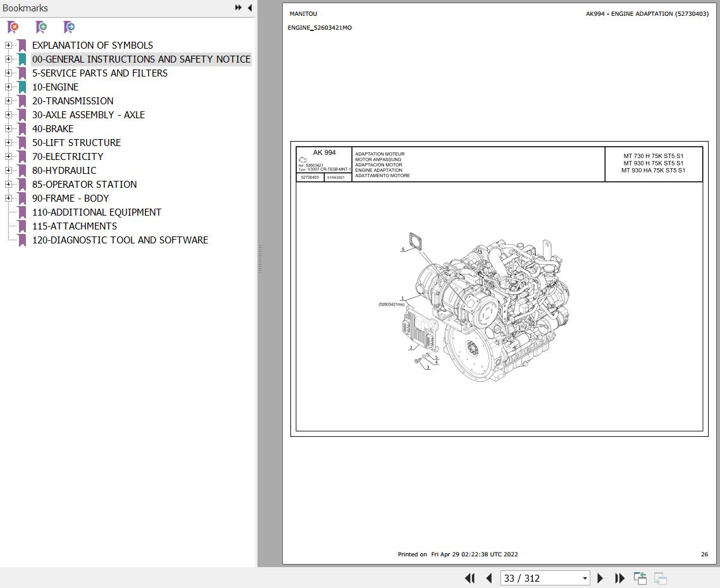The width and height of the screenshot is (720, 588).
Task: Expand the 50-LIFT STRUCTURE bookmark node
Action: click(x=8, y=143)
